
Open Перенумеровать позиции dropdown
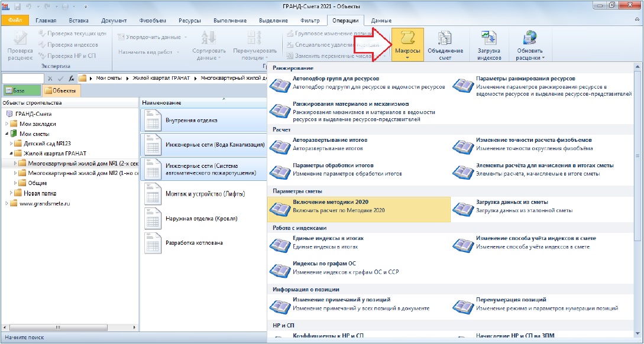tap(255, 45)
